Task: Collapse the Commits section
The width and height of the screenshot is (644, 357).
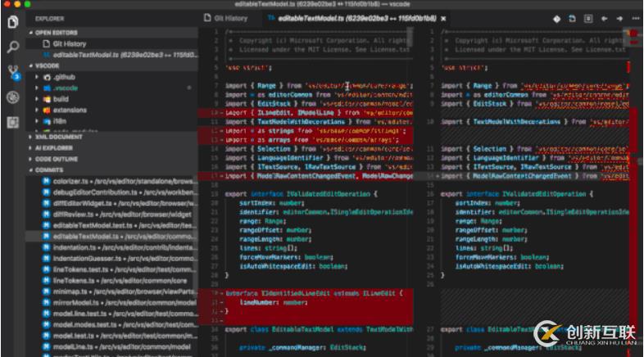Action: coord(111,169)
